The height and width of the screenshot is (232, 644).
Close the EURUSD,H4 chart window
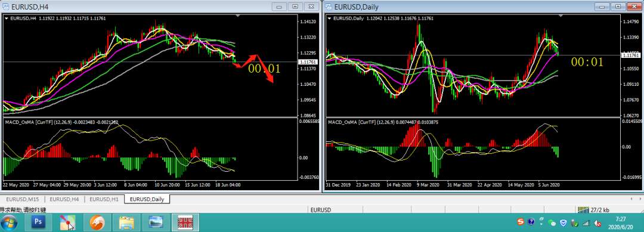(x=311, y=7)
